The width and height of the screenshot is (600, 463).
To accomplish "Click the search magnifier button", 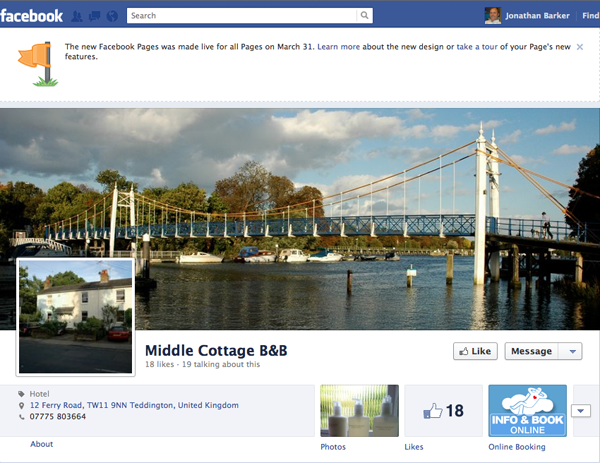I will coord(364,15).
